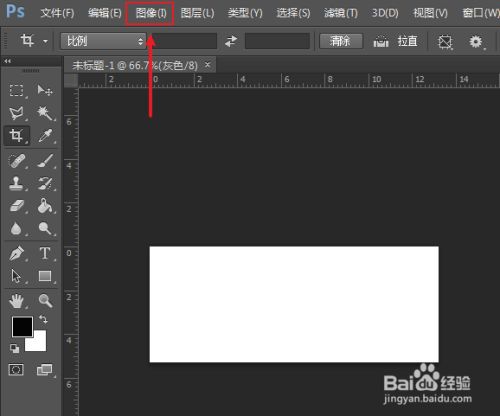Pick the Eyedropper tool
Viewport: 500px width, 416px height.
pos(45,136)
